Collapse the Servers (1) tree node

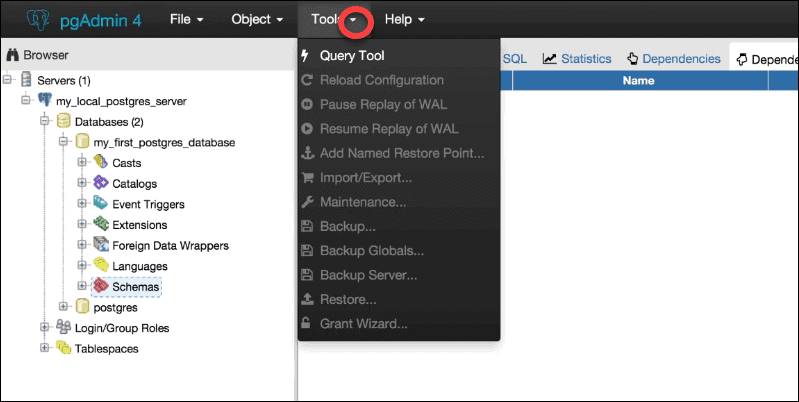click(x=7, y=80)
